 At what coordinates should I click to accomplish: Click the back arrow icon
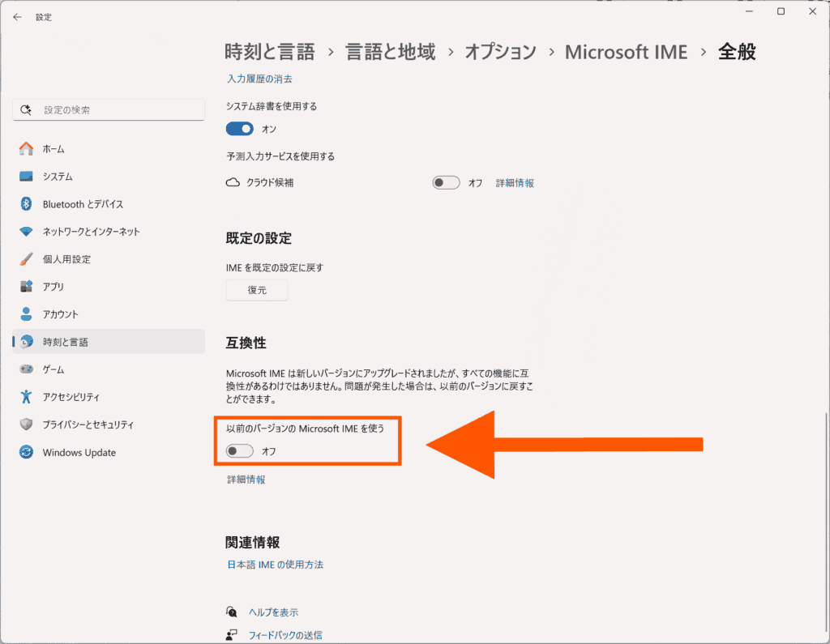point(18,17)
